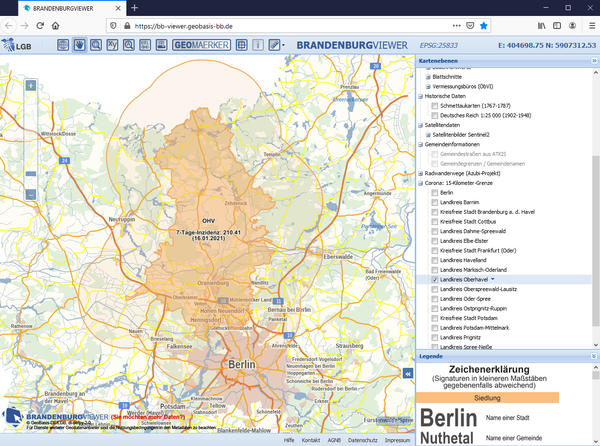
Task: Enable Deutsches Reich 1:25 000 layer
Action: point(435,115)
